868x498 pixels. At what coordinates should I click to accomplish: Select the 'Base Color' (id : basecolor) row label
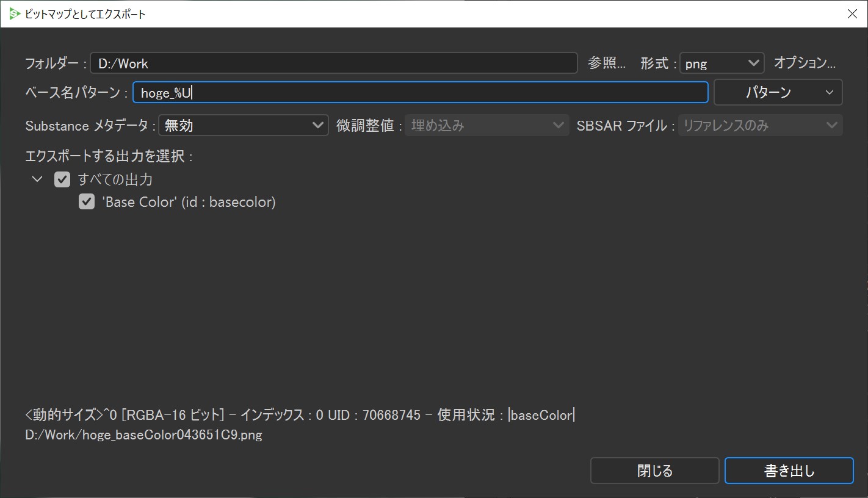(189, 202)
